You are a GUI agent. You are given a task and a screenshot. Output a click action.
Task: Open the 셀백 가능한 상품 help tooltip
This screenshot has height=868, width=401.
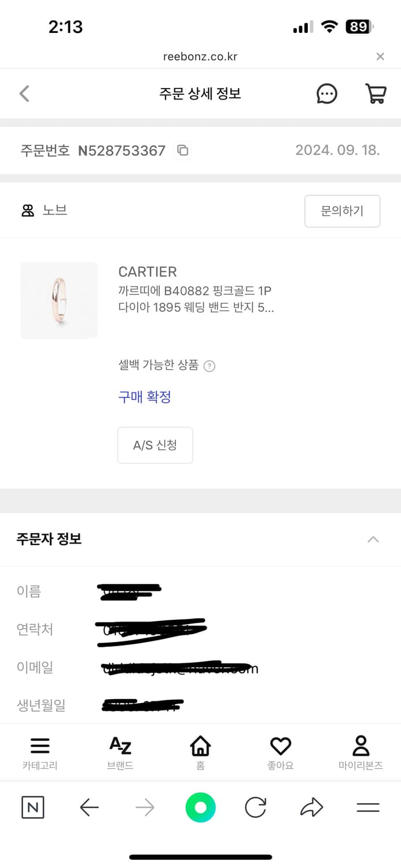tap(209, 366)
